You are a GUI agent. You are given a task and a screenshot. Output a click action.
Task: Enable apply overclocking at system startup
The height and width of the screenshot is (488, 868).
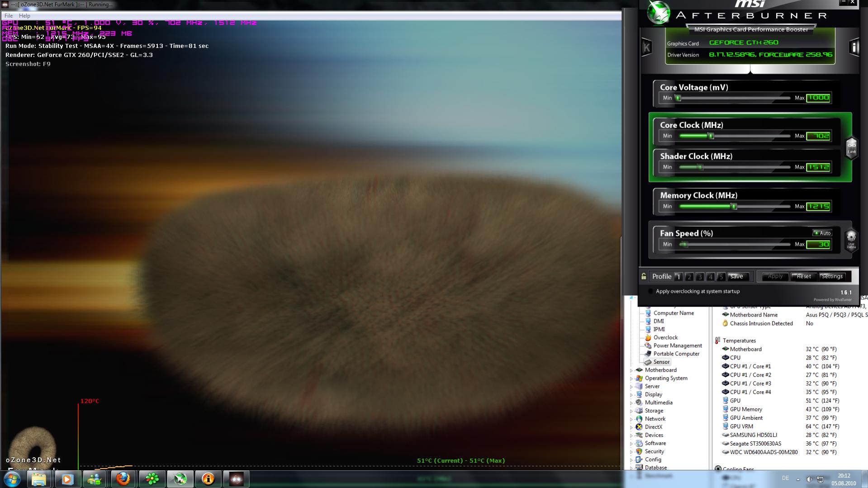650,291
